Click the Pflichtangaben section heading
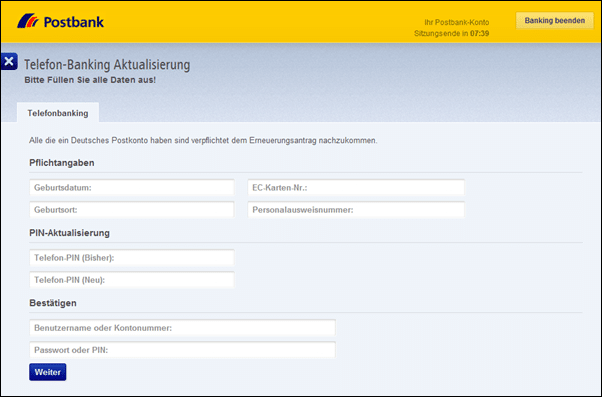 (x=62, y=163)
